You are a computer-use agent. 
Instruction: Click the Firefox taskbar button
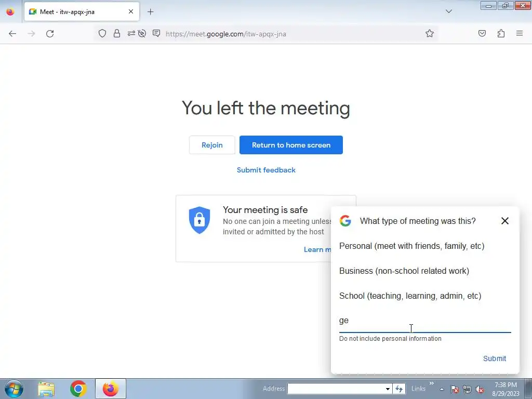111,389
